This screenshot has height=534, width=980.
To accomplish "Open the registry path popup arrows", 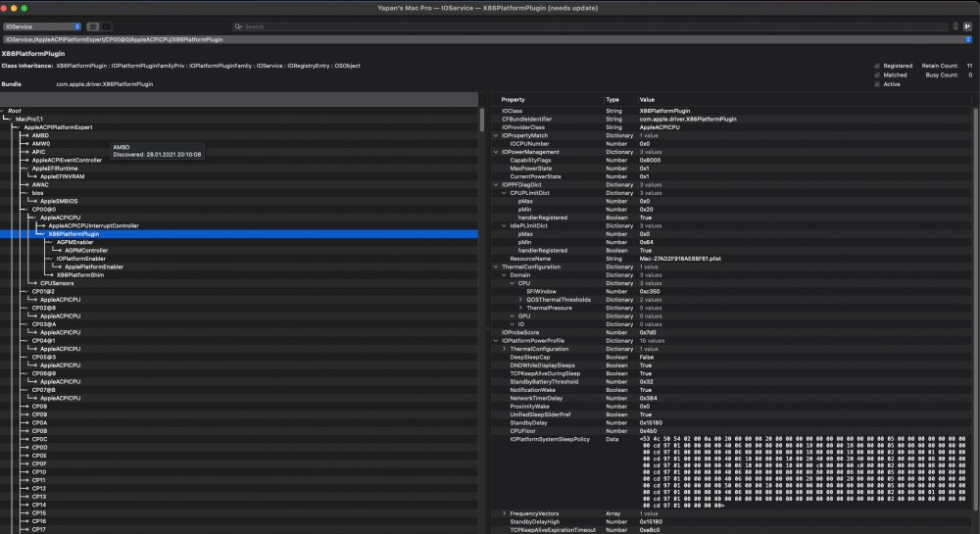I will tap(967, 39).
